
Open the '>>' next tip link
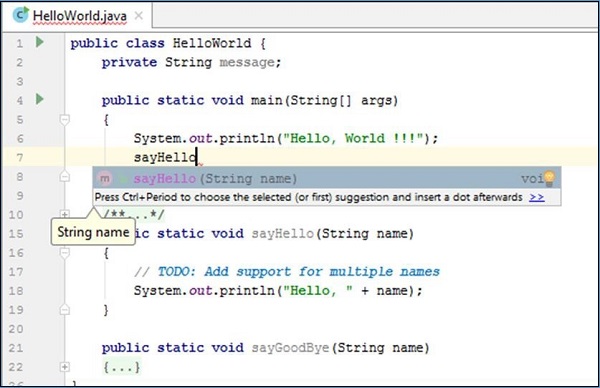(x=536, y=197)
